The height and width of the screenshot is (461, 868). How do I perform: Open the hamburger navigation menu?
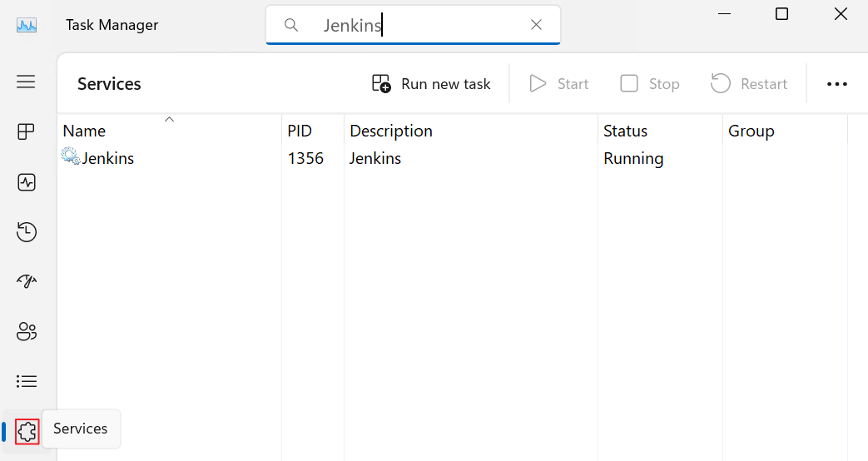26,82
